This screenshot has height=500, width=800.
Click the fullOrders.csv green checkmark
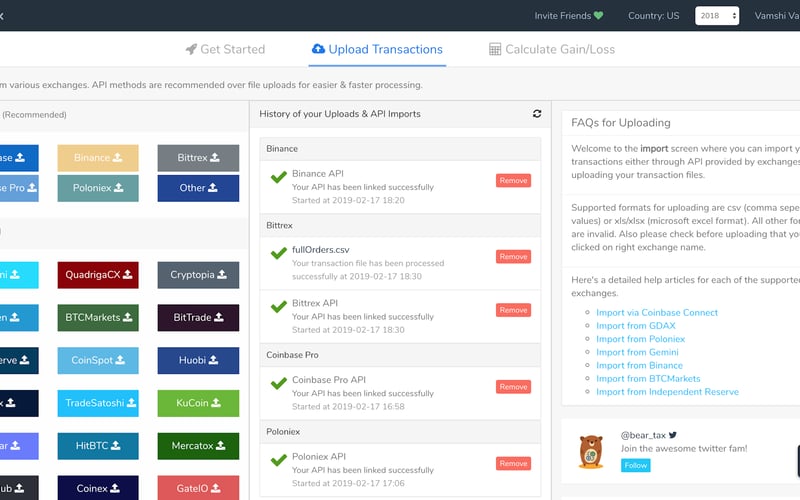tap(279, 253)
